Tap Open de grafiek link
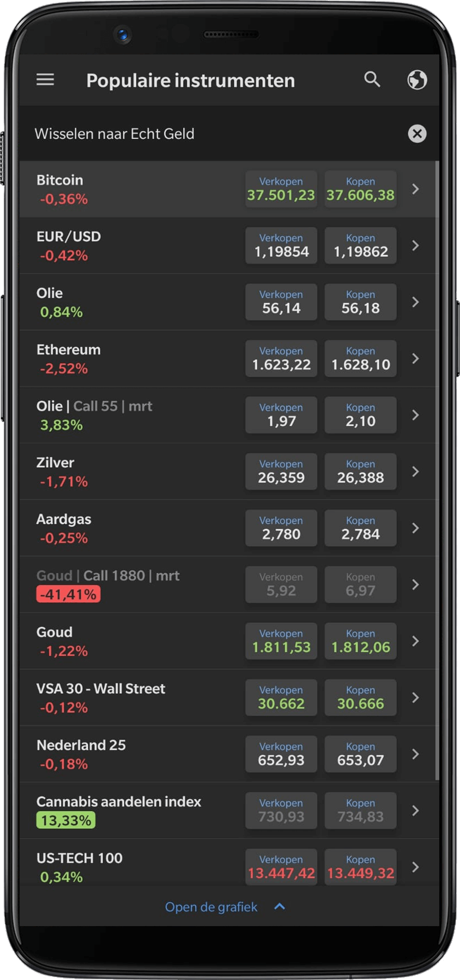This screenshot has width=460, height=980. (x=211, y=907)
